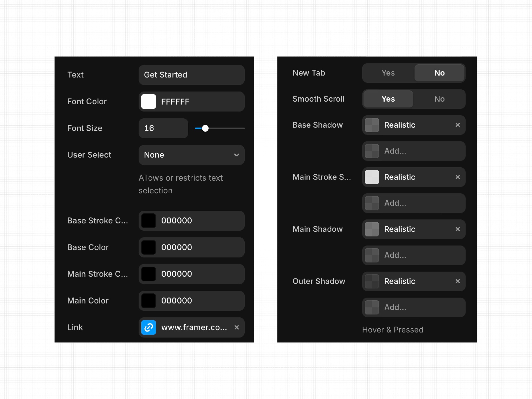532x399 pixels.
Task: Click the white Main Stroke Shadow swatch
Action: tap(372, 177)
